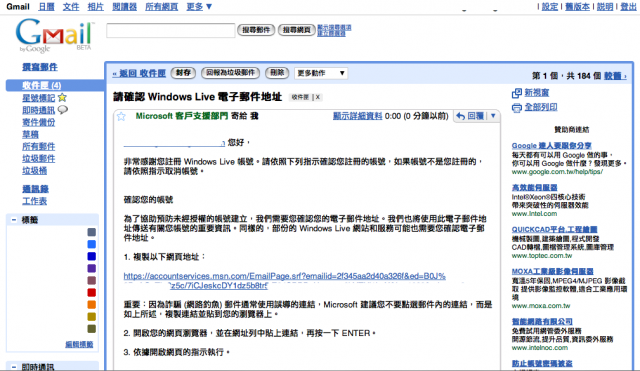
Task: Open the 垃圾桶 folder
Action: pyautogui.click(x=34, y=171)
